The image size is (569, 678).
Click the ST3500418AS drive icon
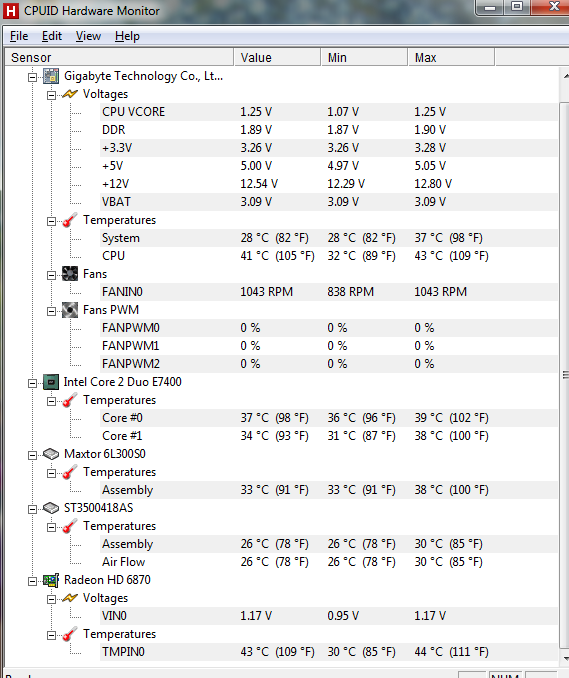[51, 508]
